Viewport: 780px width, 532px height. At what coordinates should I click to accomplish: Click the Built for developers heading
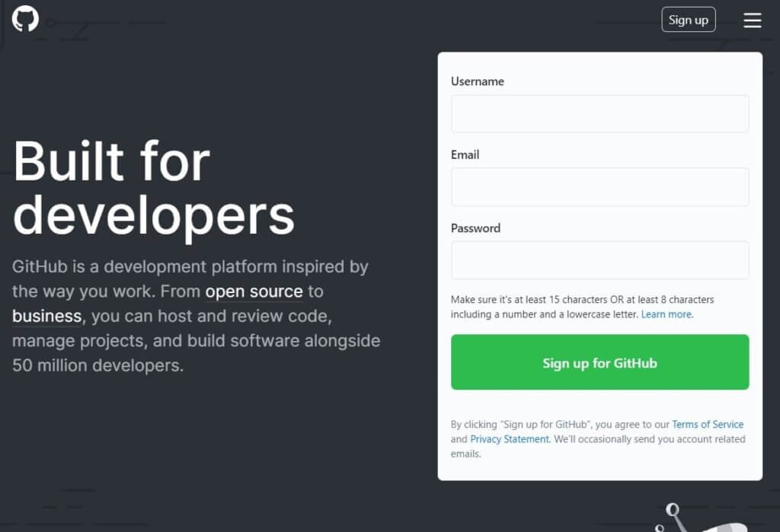click(x=154, y=188)
